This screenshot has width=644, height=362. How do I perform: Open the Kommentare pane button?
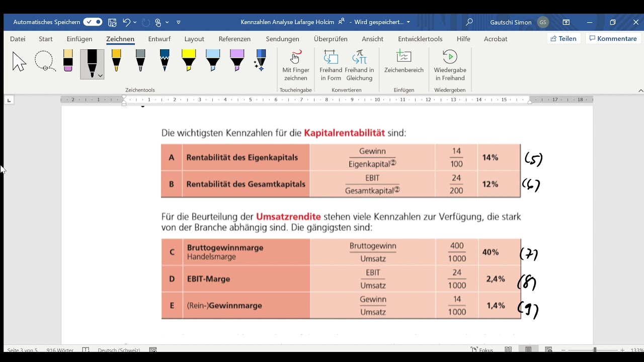coord(613,39)
